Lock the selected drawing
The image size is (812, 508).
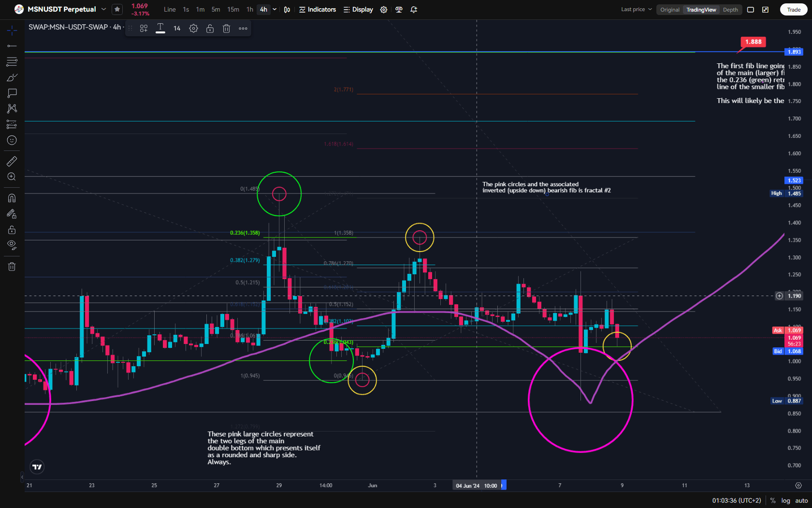[210, 29]
